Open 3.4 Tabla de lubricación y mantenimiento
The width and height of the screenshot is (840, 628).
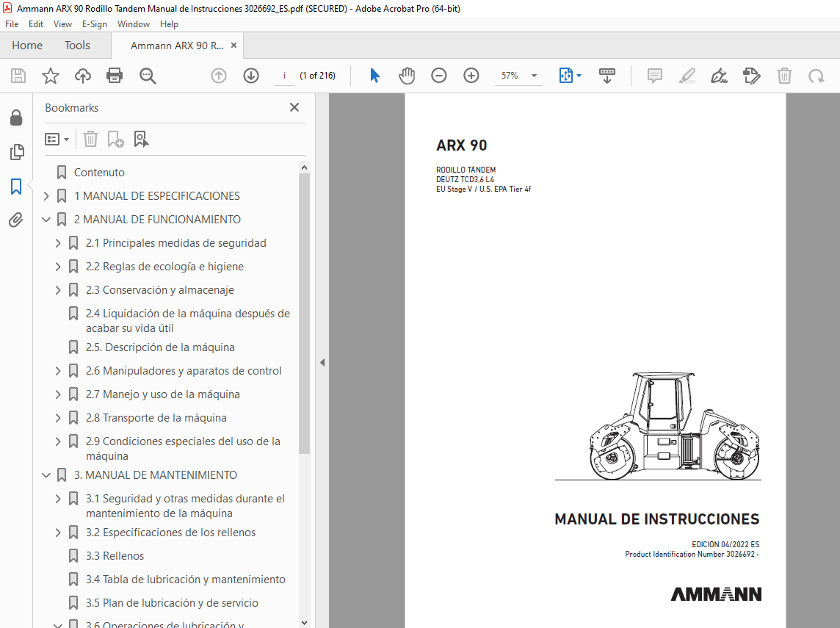pos(185,580)
